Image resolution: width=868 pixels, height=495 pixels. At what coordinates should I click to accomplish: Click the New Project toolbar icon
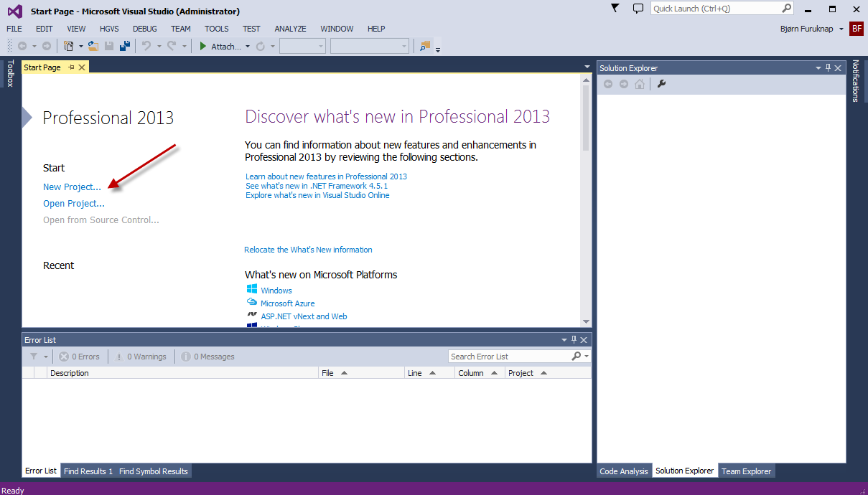(69, 46)
